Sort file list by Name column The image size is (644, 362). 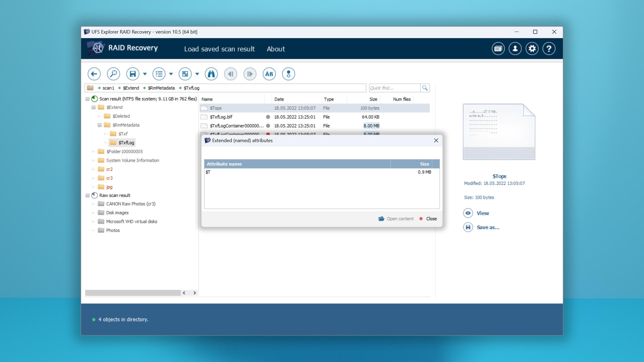(x=232, y=99)
